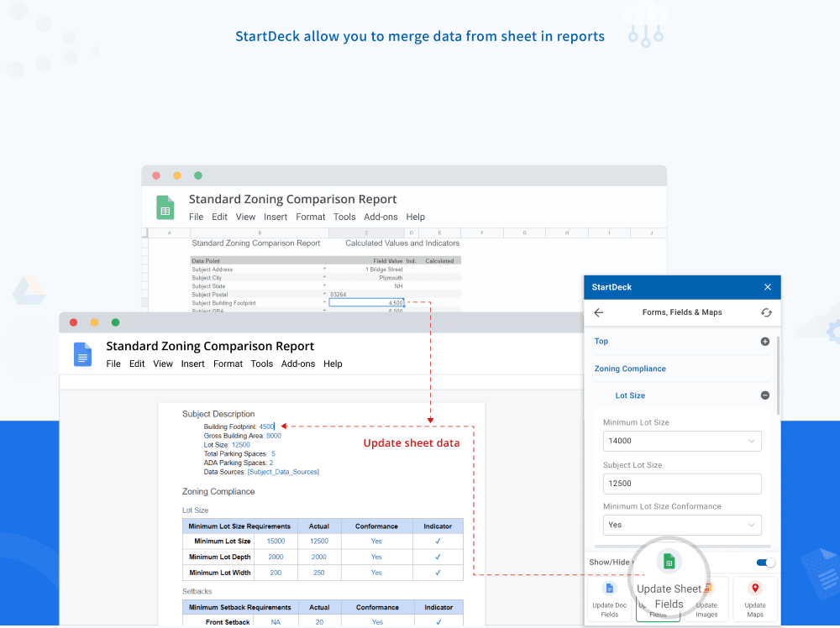Click column C header in spreadsheet
This screenshot has width=840, height=628.
tap(366, 233)
